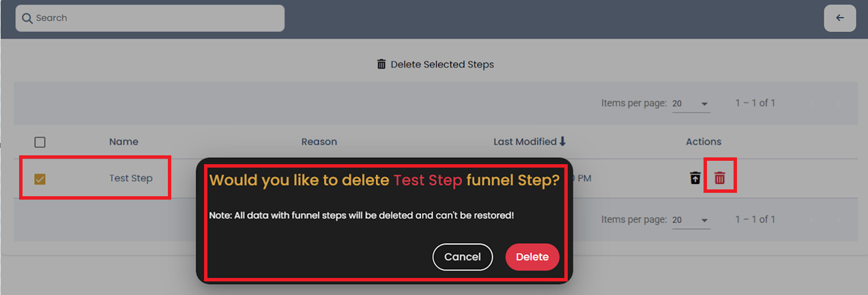Click the red trash delete icon

tap(719, 178)
